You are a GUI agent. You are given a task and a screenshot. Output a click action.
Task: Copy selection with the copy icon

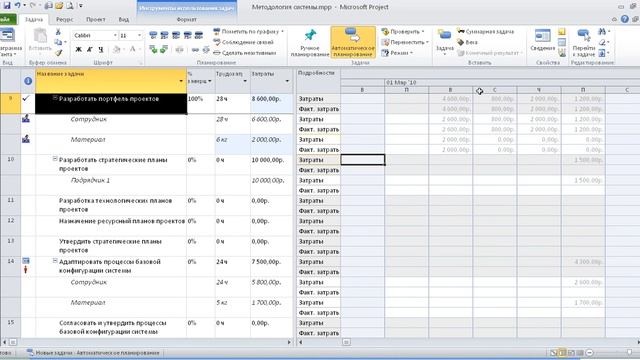click(58, 42)
